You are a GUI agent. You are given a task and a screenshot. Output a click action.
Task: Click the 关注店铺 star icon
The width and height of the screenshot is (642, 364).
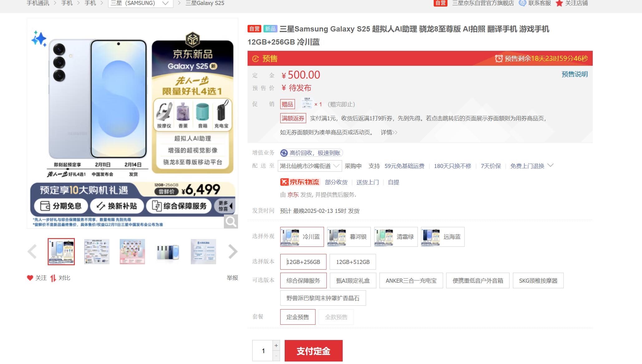[x=559, y=3]
